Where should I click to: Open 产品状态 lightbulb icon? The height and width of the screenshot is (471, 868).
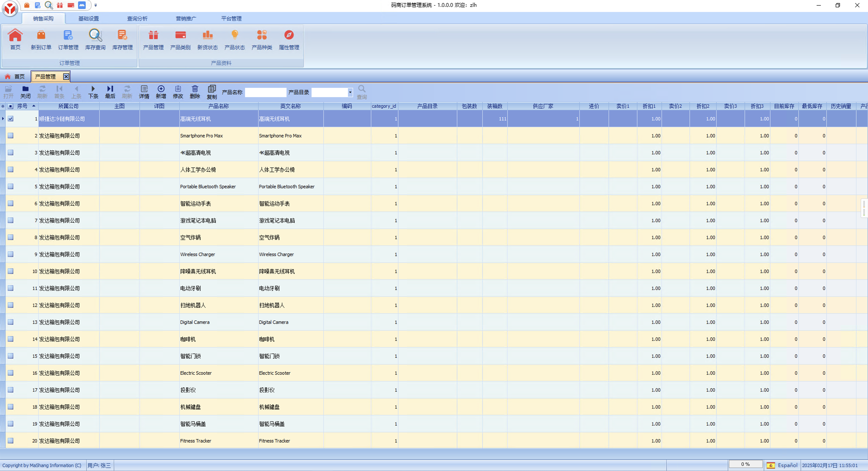[235, 39]
